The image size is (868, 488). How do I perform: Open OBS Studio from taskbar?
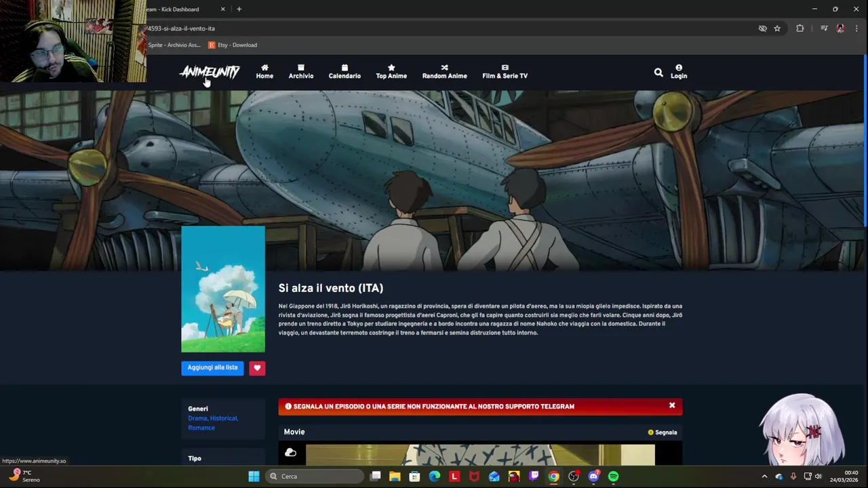[574, 476]
